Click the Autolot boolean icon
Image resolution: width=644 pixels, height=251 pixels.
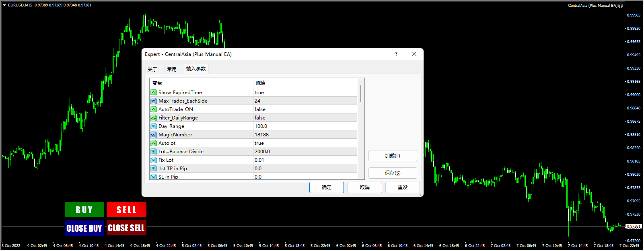tap(154, 143)
